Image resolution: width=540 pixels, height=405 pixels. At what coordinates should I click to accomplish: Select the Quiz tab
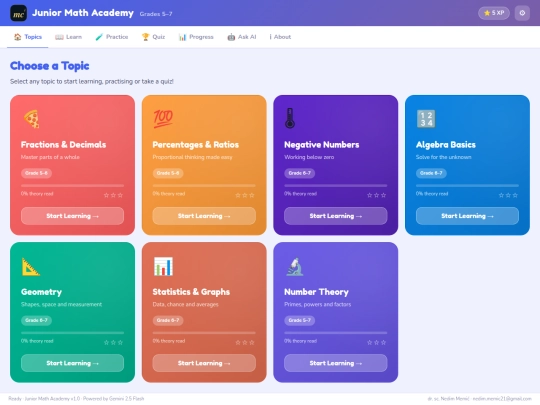coord(154,37)
